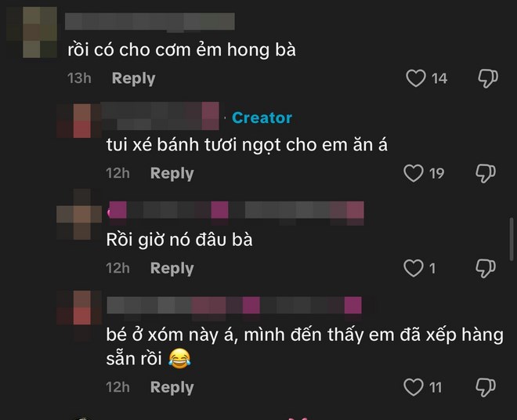Dislike the "Rồi giờ nó đâu bà" comment
517x420 pixels.
pyautogui.click(x=486, y=269)
